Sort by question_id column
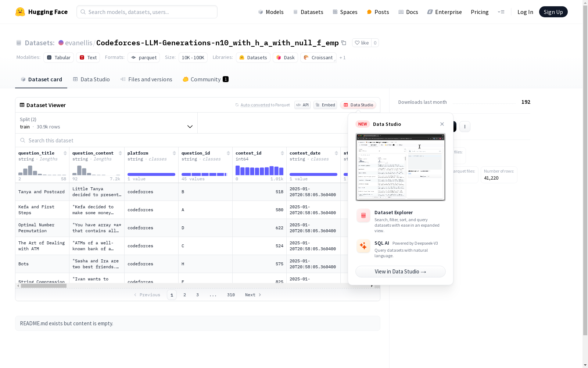The image size is (588, 368). (x=228, y=153)
